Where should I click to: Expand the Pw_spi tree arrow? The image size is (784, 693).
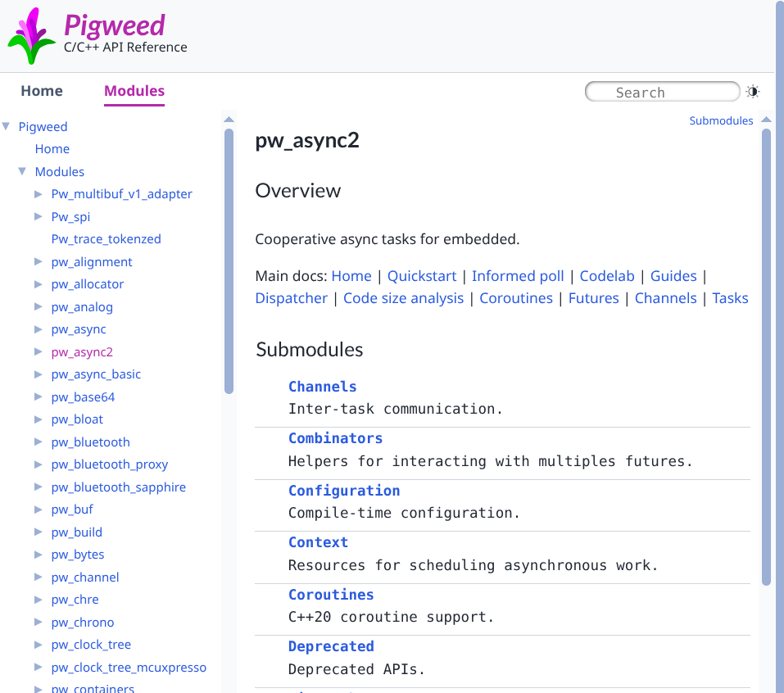coord(38,216)
